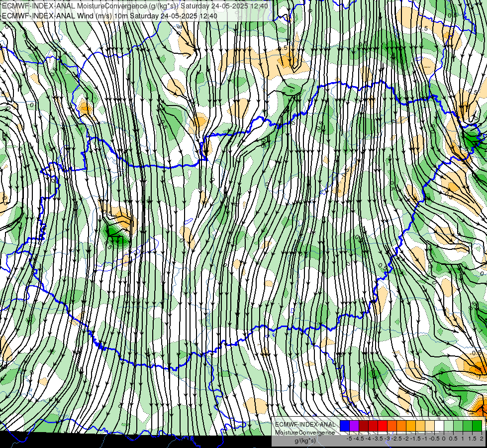Click the legend scale label -5
This screenshot has height=448, width=487.
(349, 439)
